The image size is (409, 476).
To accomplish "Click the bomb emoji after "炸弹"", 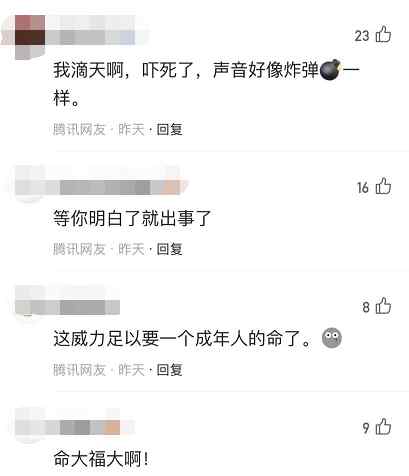I will pos(330,70).
